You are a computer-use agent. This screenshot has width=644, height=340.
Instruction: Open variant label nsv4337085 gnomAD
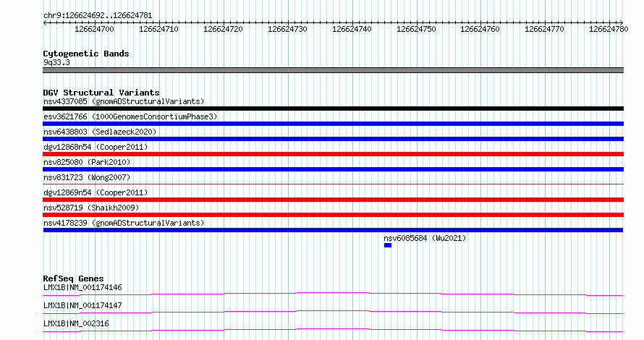coord(124,101)
